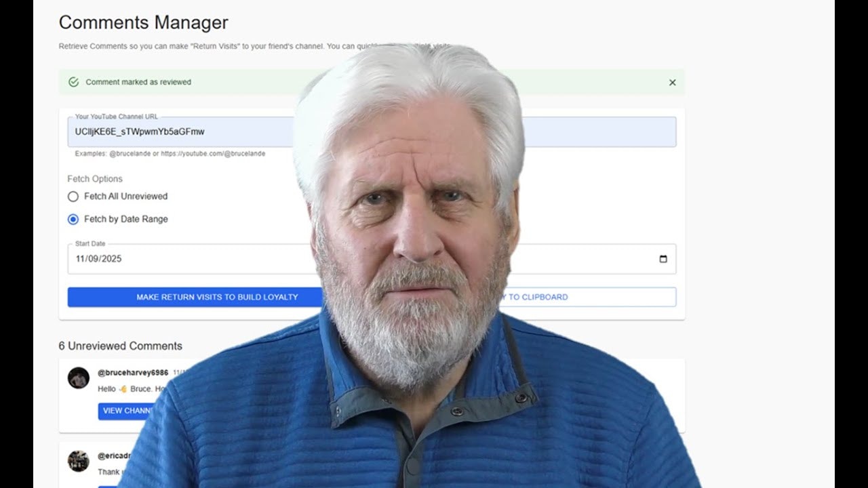Click @ericadr's profile picture
The width and height of the screenshot is (868, 488).
[77, 461]
